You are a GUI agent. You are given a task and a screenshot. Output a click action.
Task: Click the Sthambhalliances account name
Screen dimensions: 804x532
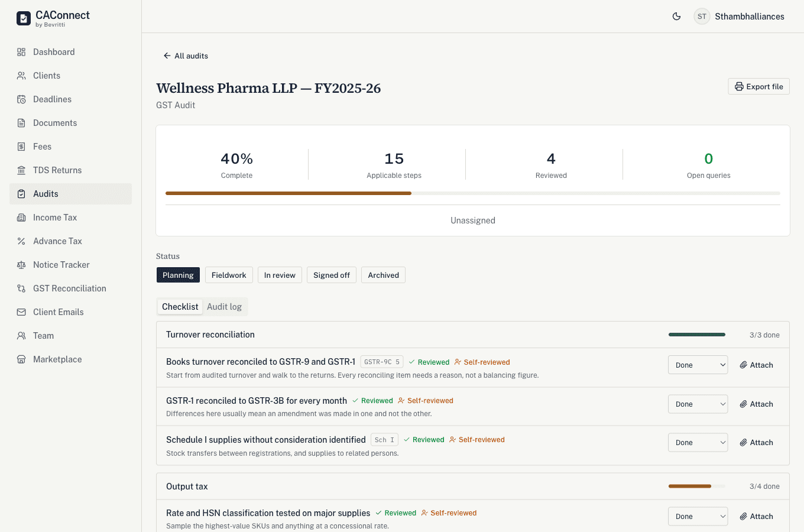750,17
